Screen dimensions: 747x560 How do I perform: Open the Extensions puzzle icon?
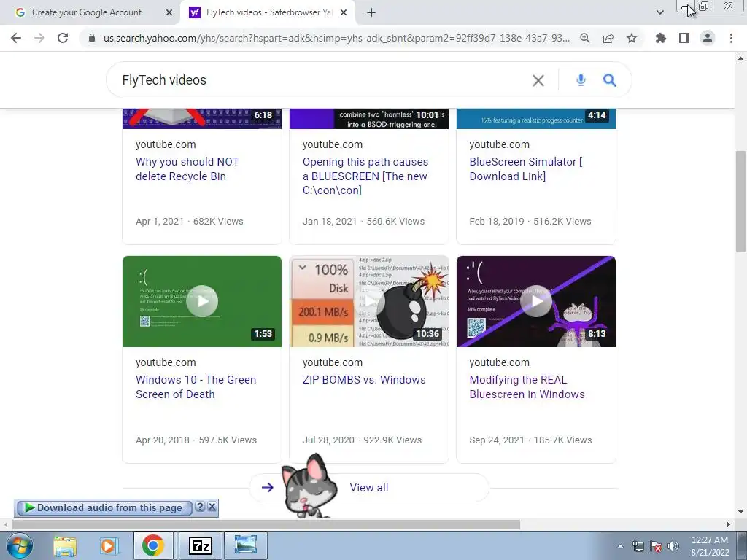click(661, 38)
